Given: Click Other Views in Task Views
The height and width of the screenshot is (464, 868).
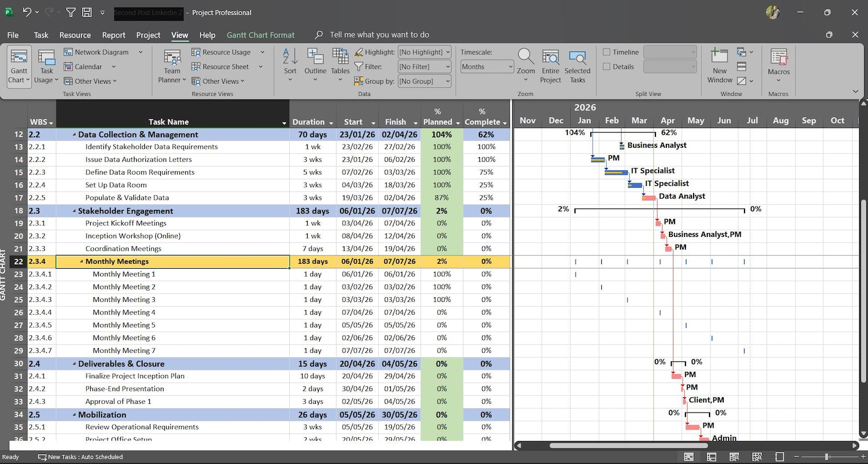Looking at the screenshot, I should pyautogui.click(x=90, y=81).
